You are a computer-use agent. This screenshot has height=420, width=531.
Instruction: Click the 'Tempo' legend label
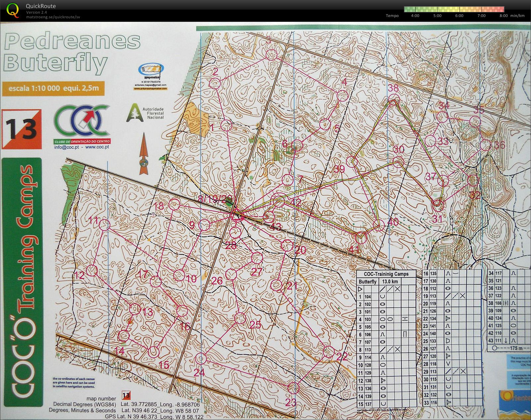tap(392, 16)
